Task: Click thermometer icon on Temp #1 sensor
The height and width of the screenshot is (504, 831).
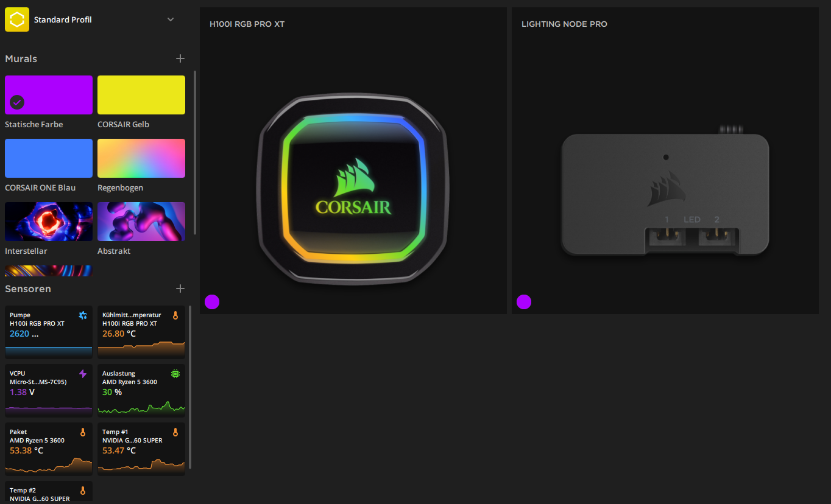Action: click(x=175, y=432)
